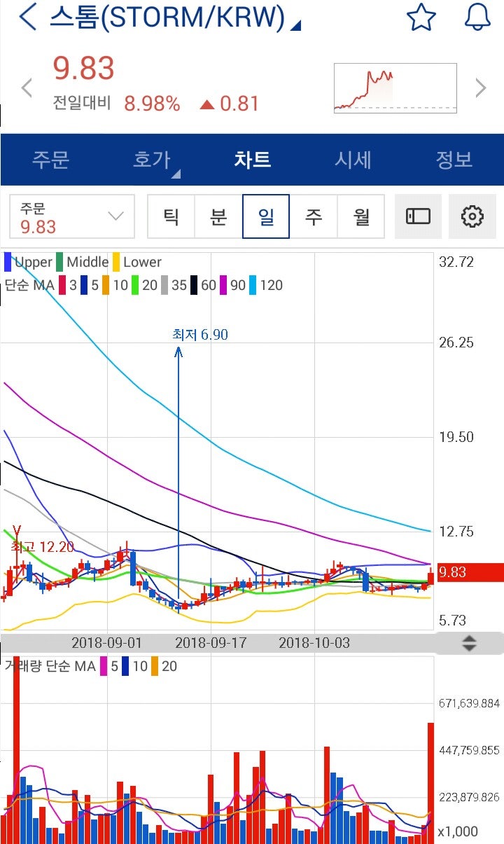Tap the 12.75 price axis label
This screenshot has height=844, width=504.
[456, 532]
